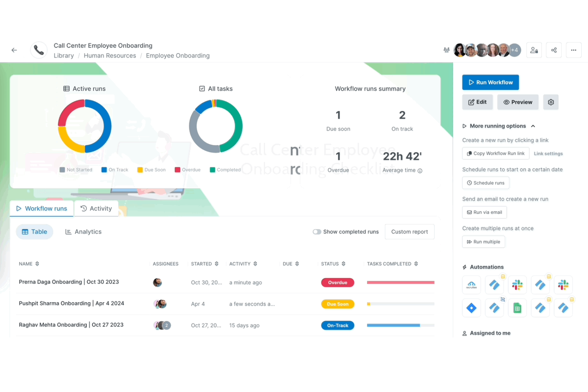Collapse More running options section

(532, 126)
